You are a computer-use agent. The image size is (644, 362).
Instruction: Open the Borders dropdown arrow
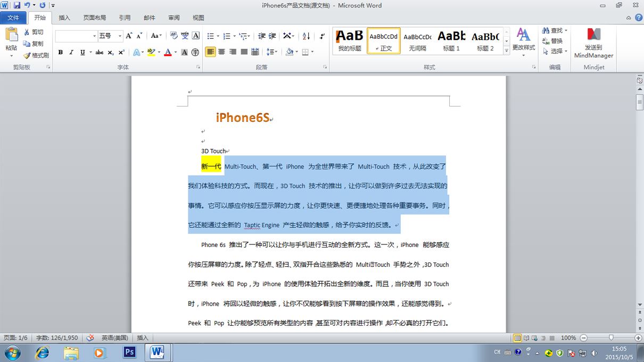pos(312,52)
